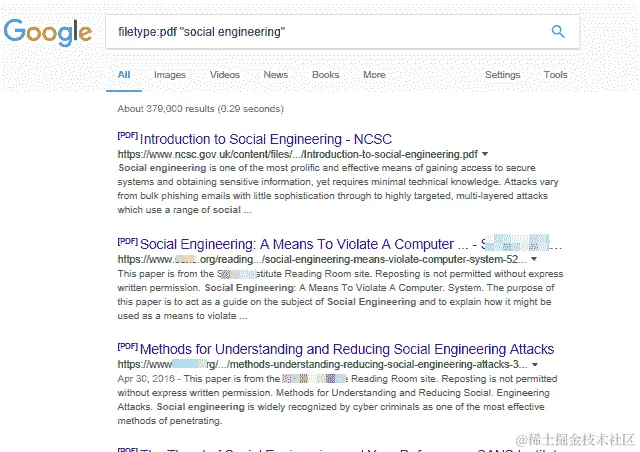The width and height of the screenshot is (640, 452).
Task: Expand dropdown arrow next to ncsc.gov.uk URL
Action: coord(485,154)
